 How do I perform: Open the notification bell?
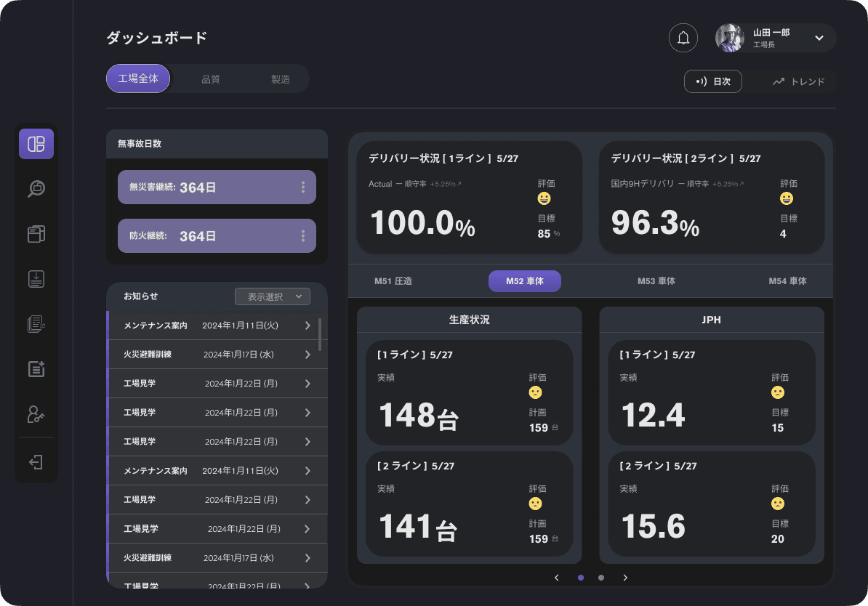coord(683,37)
